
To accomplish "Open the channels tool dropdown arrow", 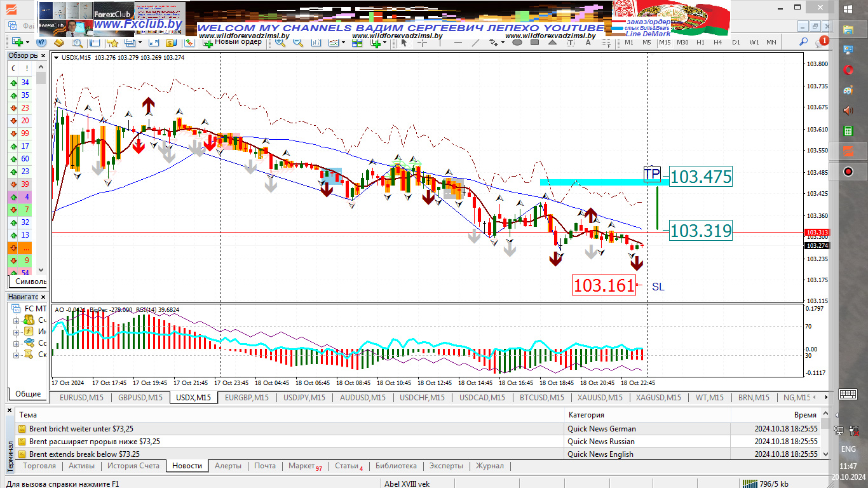I will coord(503,43).
